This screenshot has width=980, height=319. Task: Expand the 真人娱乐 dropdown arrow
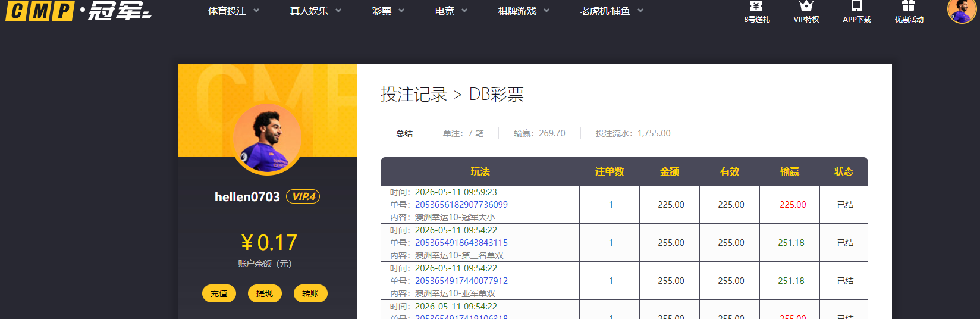[x=338, y=11]
